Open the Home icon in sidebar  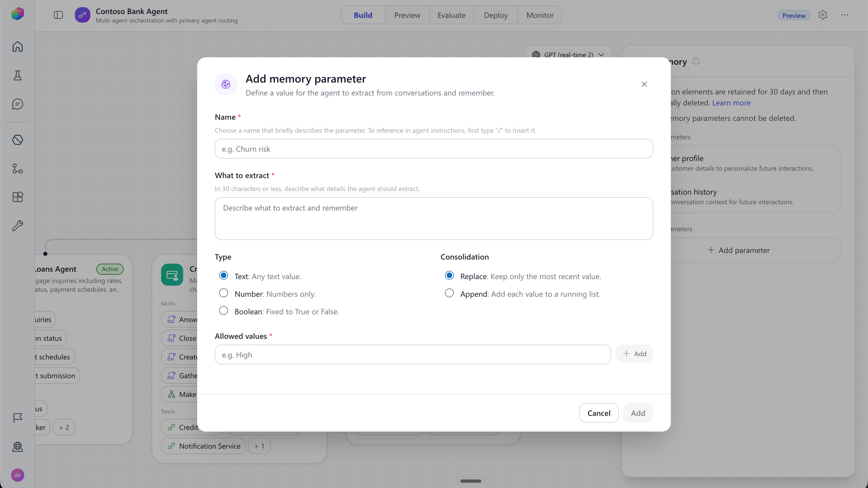tap(17, 46)
